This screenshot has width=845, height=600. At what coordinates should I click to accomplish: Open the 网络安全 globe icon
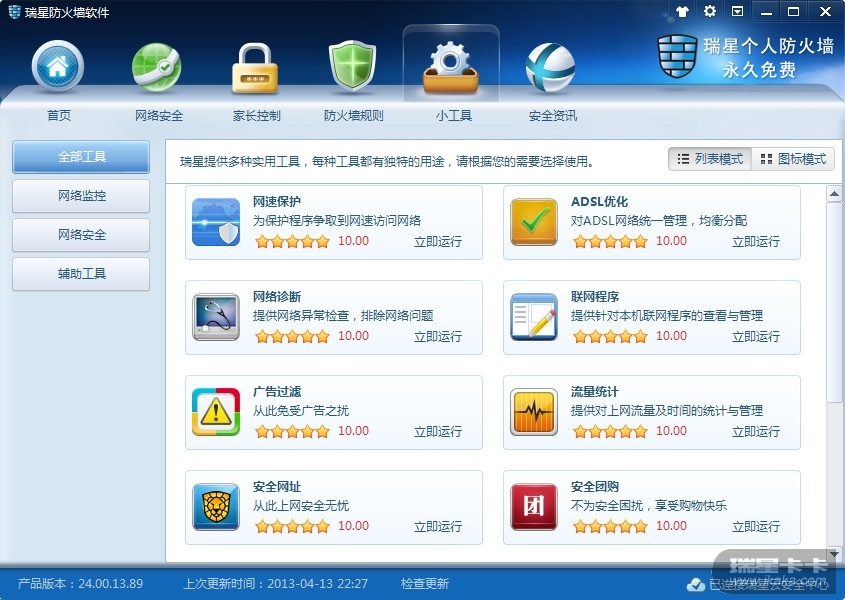[157, 67]
